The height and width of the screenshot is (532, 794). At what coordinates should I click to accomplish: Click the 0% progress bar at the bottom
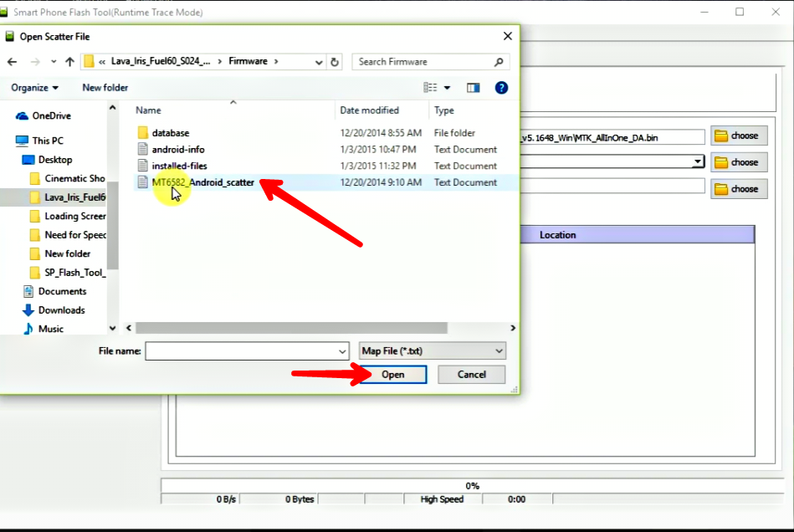coord(473,485)
